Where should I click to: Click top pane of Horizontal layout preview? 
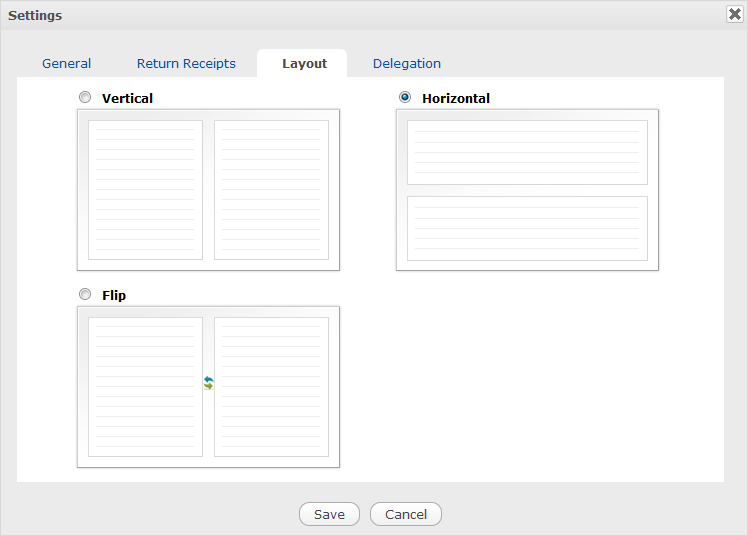527,152
